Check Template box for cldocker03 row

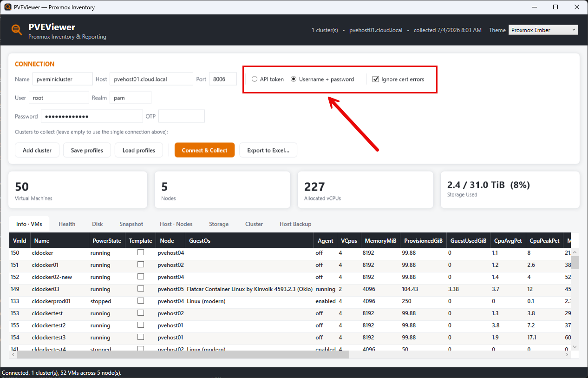(x=141, y=289)
